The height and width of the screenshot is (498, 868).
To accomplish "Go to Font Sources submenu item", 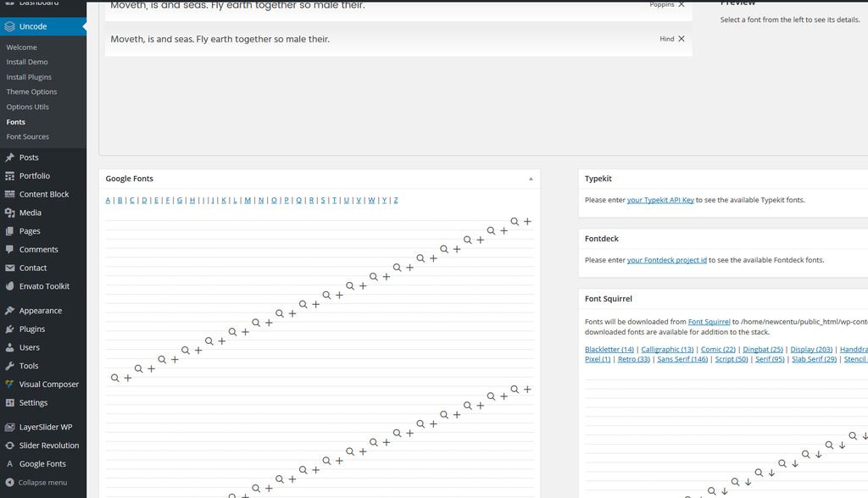I will [x=28, y=136].
